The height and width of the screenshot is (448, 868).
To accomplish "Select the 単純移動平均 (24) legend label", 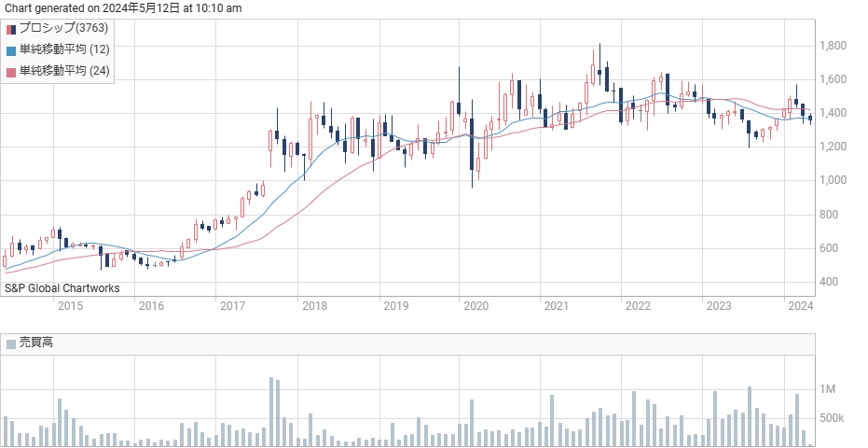I will (x=64, y=70).
